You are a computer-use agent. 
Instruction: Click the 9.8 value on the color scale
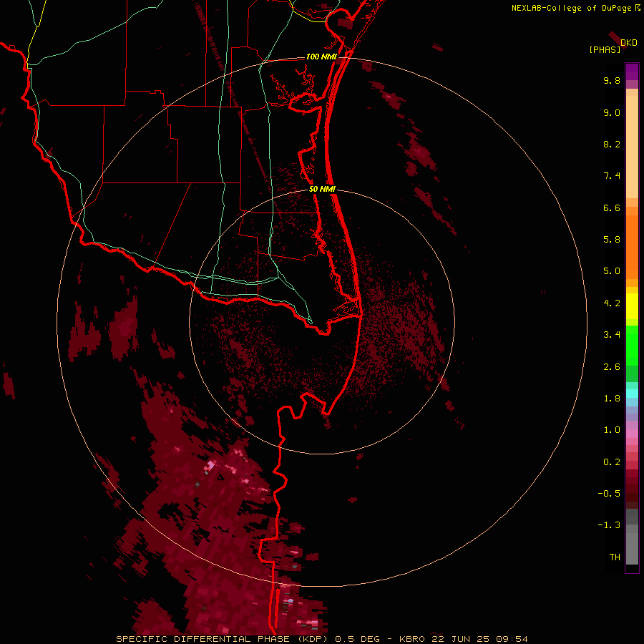[612, 80]
